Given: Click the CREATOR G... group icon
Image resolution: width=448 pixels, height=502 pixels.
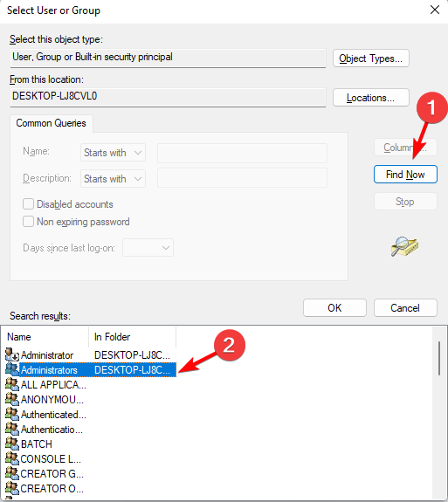Looking at the screenshot, I should pyautogui.click(x=12, y=473).
